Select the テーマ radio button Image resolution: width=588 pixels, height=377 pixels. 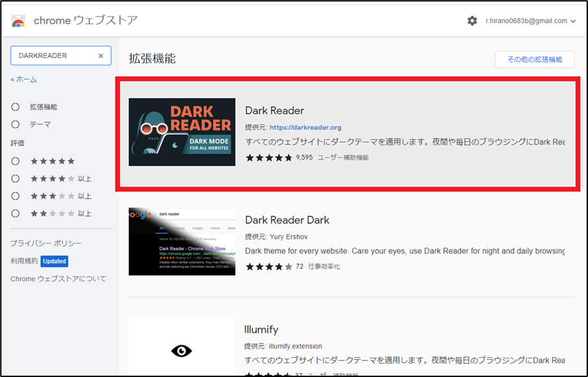[x=15, y=124]
